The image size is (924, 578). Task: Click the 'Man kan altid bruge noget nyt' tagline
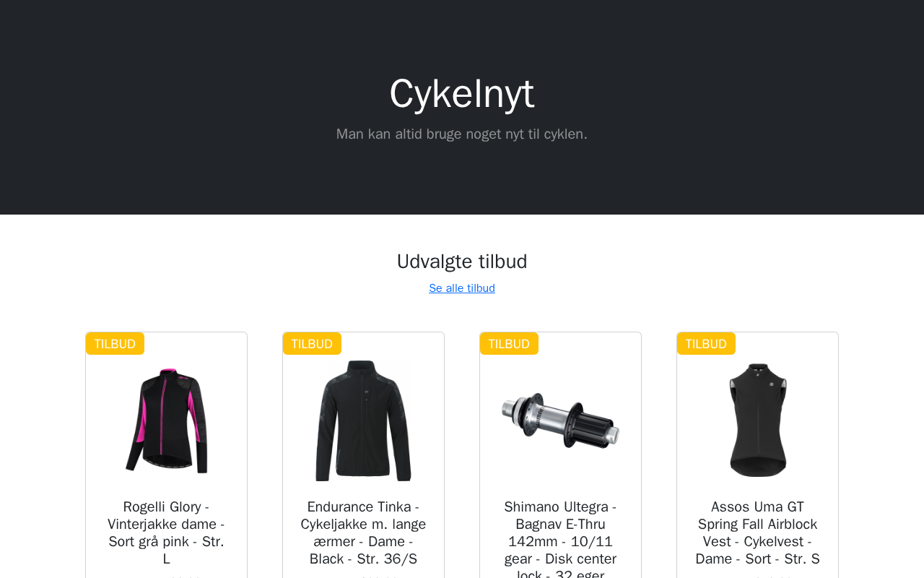[x=462, y=134]
